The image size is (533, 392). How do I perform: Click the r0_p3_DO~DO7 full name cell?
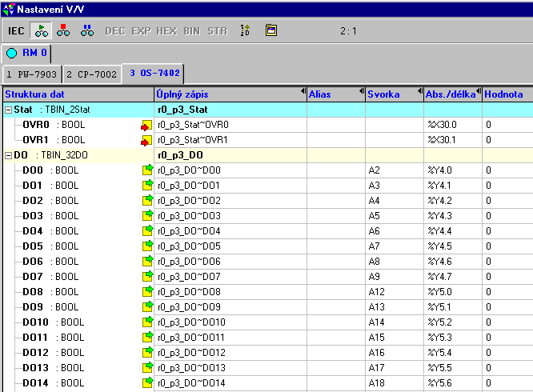pos(230,277)
